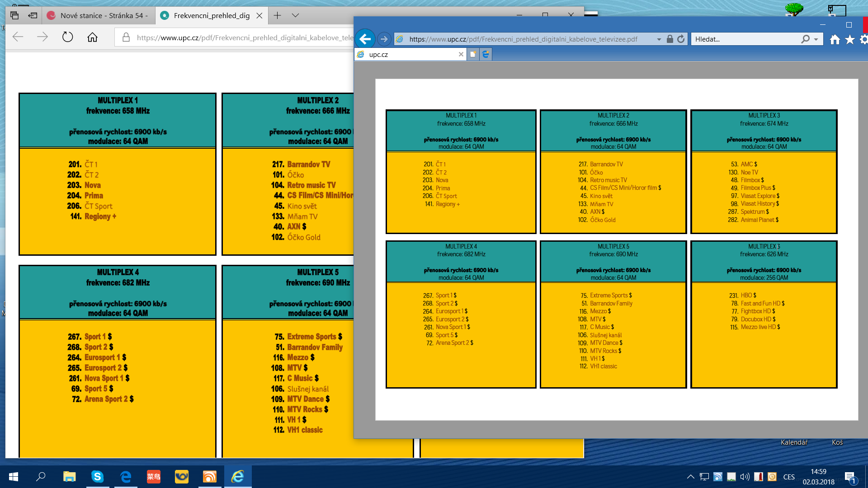Screen dimensions: 868x488
Task: Click the lock security icon in IE
Action: click(670, 39)
